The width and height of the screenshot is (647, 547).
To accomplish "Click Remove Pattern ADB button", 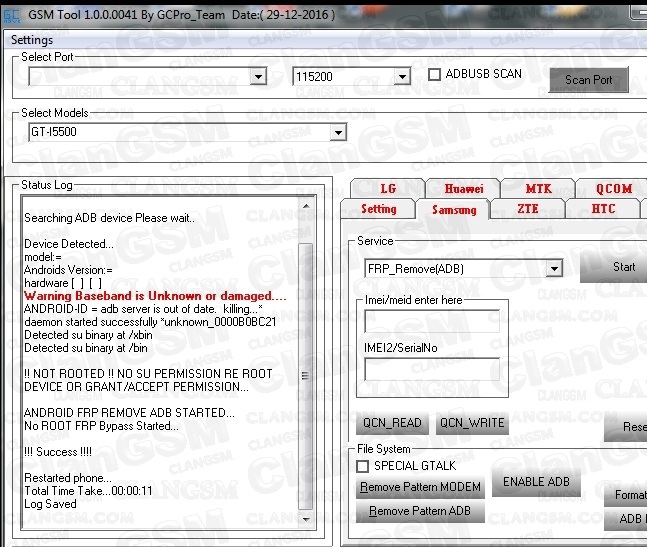I will (x=420, y=511).
